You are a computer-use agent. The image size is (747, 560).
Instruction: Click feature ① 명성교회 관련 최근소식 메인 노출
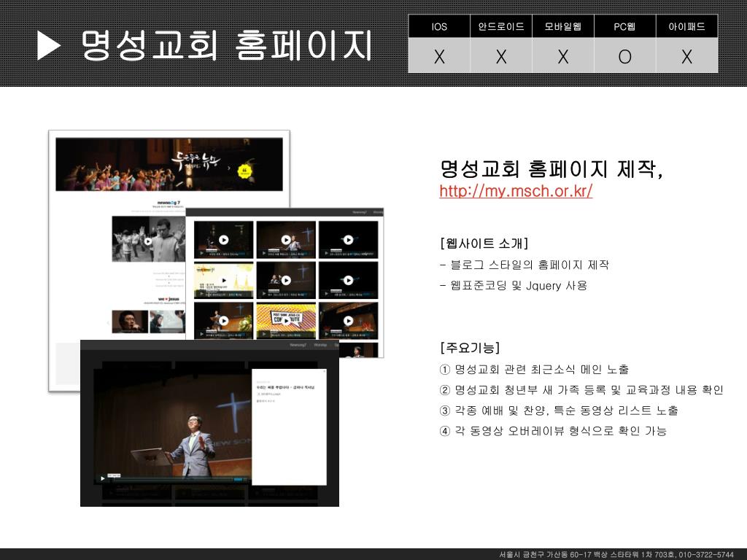pyautogui.click(x=534, y=370)
